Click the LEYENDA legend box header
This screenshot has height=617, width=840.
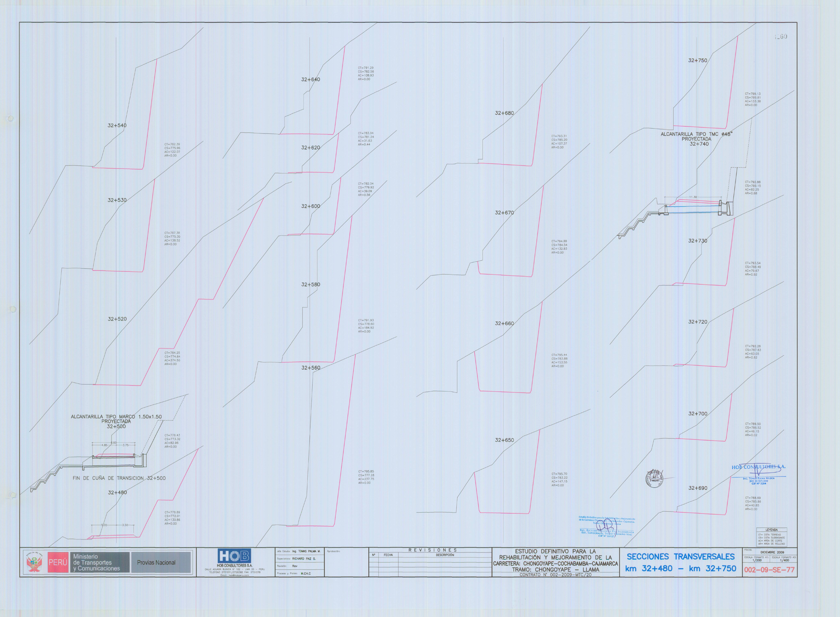(x=772, y=530)
